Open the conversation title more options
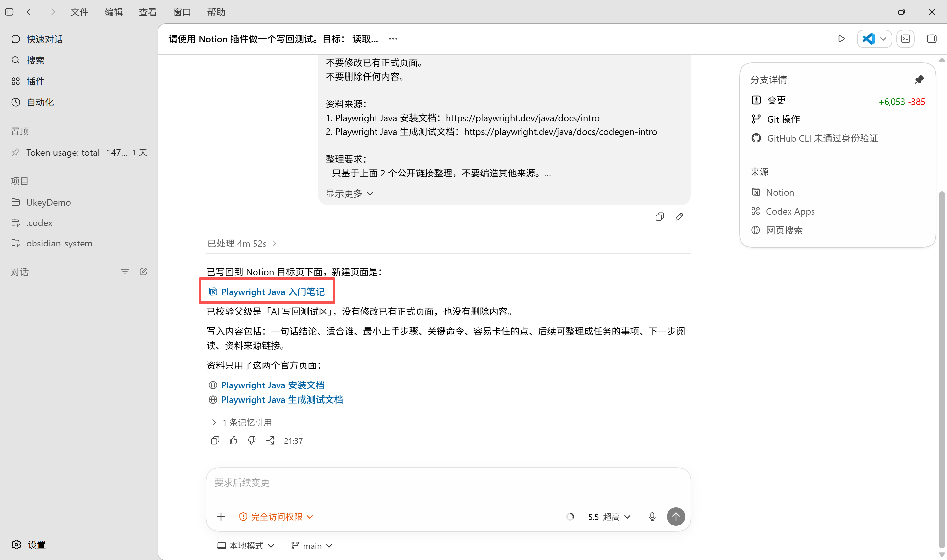 click(x=393, y=39)
